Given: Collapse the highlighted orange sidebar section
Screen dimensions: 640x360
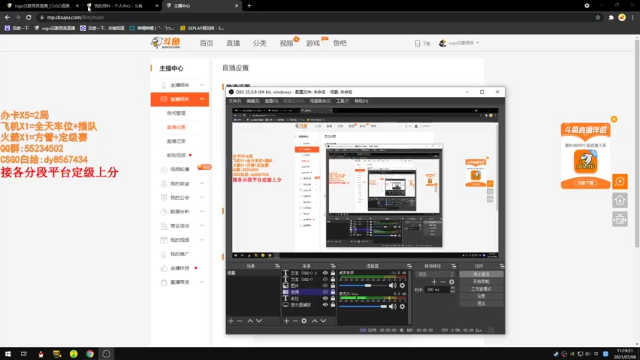Looking at the screenshot, I should point(202,99).
